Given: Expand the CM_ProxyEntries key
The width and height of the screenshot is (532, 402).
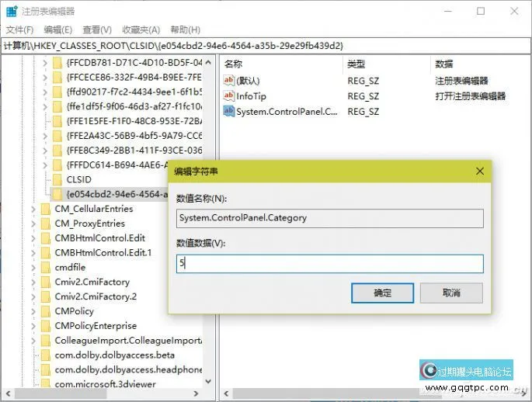Looking at the screenshot, I should point(33,224).
